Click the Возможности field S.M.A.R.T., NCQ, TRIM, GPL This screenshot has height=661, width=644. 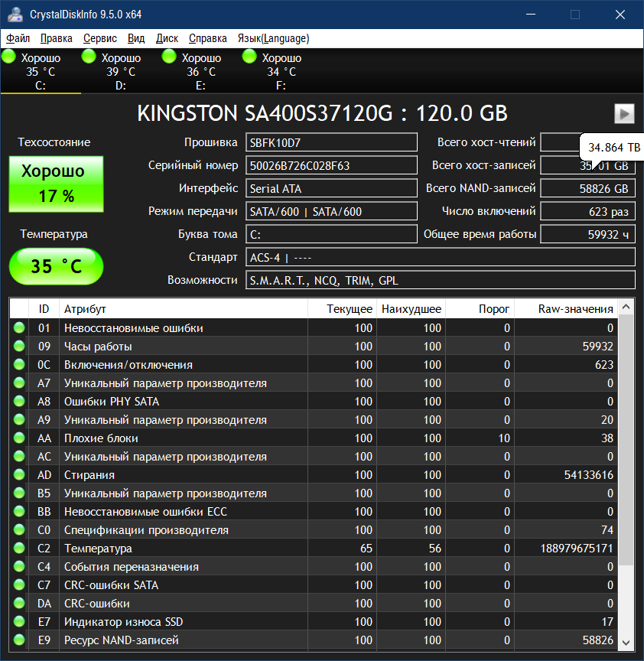[x=441, y=280]
